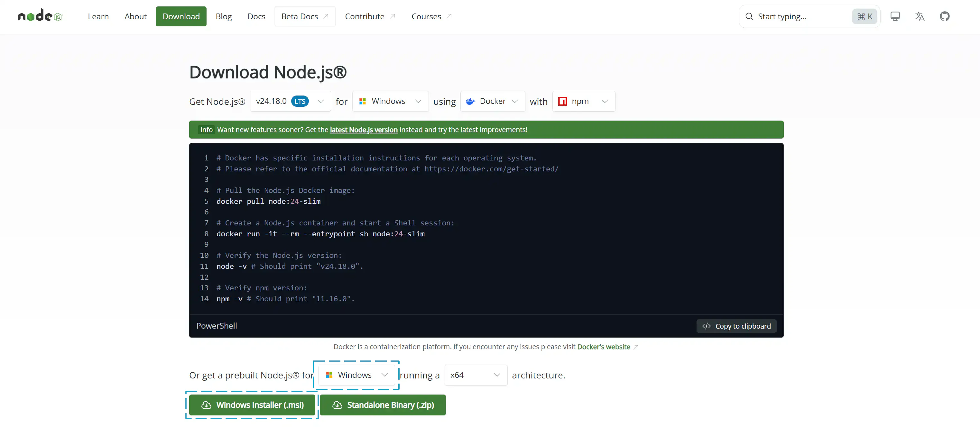
Task: Open the Courses external link
Action: [431, 16]
